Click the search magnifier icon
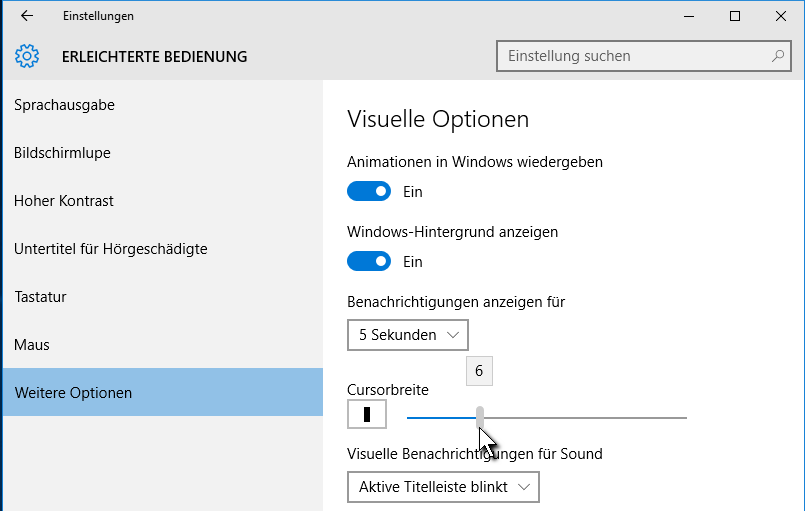Viewport: 805px width, 511px height. pyautogui.click(x=778, y=56)
